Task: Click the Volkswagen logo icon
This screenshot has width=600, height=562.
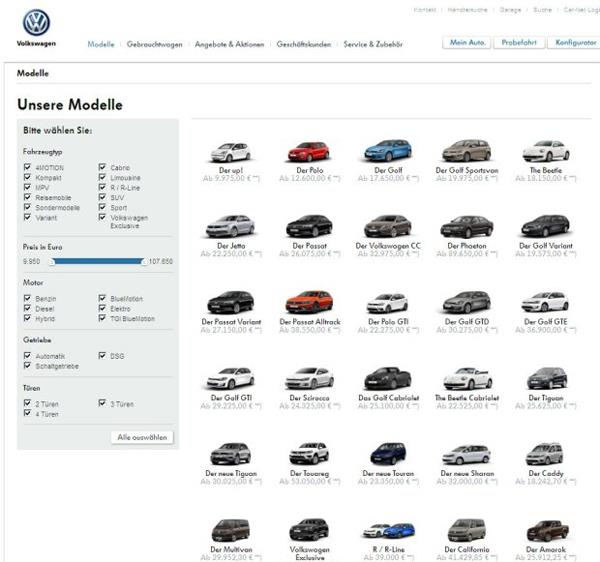Action: pos(37,23)
